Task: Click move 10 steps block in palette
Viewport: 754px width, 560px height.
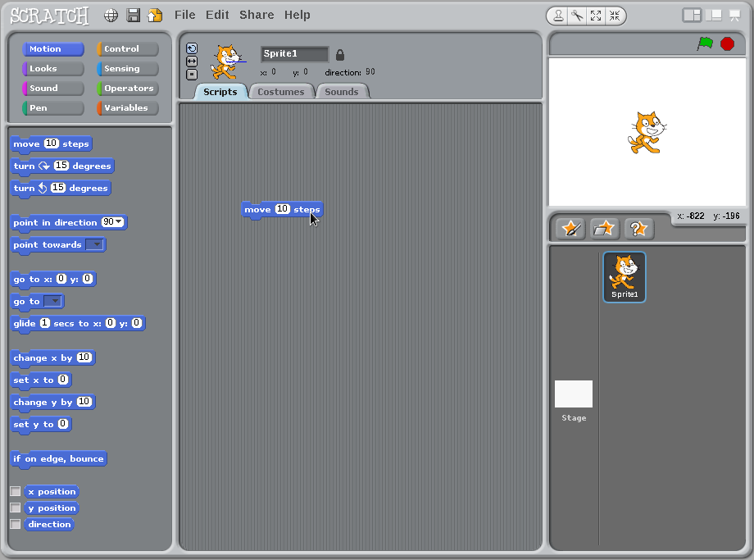Action: pyautogui.click(x=51, y=143)
